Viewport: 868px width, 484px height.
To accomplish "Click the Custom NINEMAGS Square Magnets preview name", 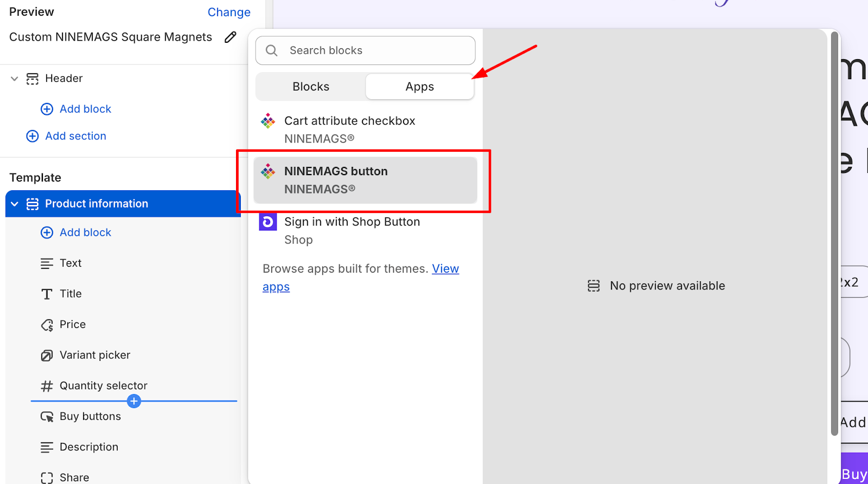I will coord(111,37).
